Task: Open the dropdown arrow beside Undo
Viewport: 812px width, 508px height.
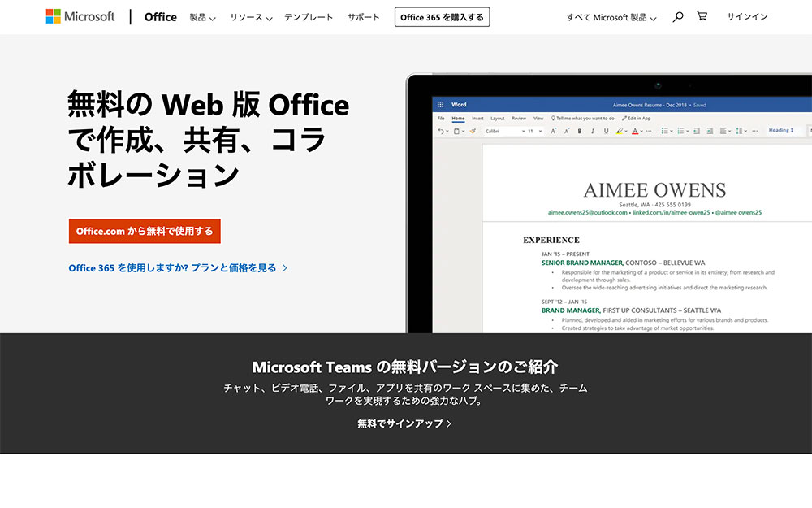Action: 447,132
